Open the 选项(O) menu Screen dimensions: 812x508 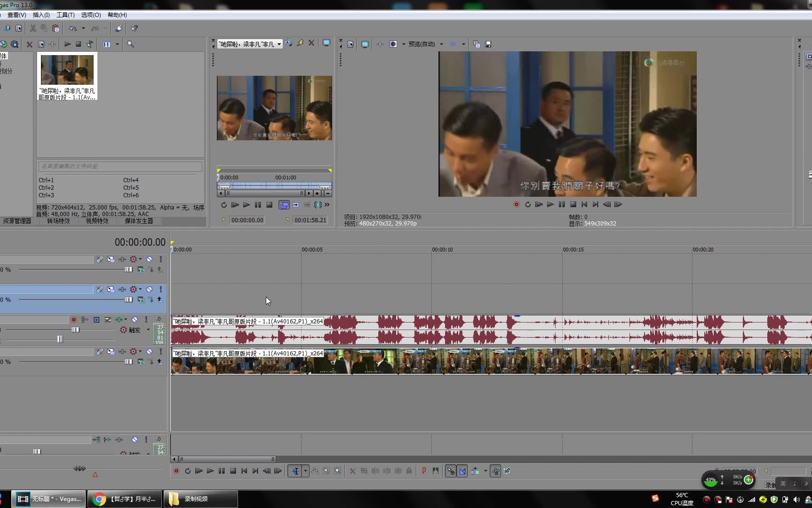tap(91, 15)
